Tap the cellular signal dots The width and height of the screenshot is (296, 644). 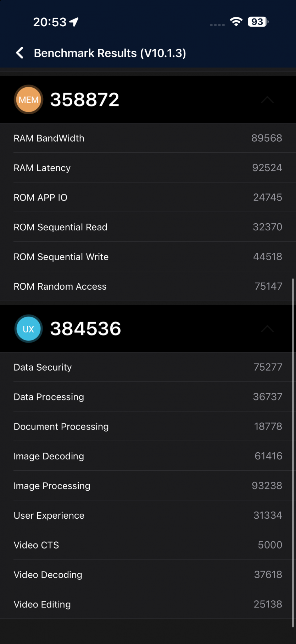(217, 25)
